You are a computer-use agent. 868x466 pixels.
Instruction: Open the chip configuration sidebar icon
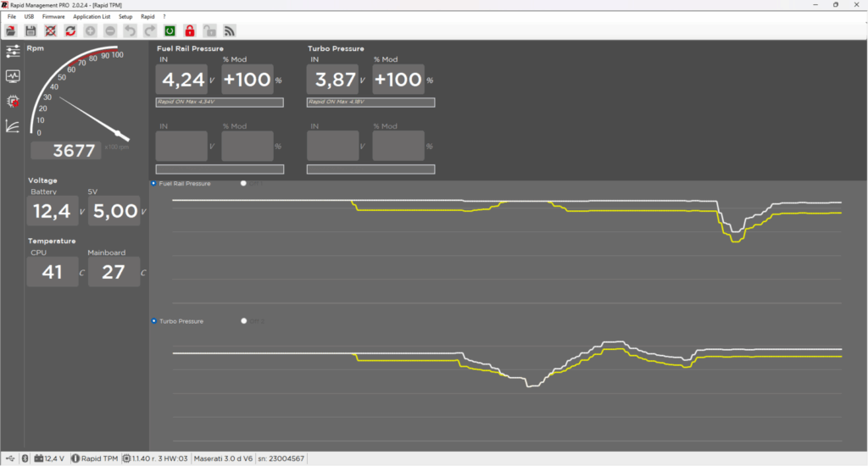tap(13, 102)
